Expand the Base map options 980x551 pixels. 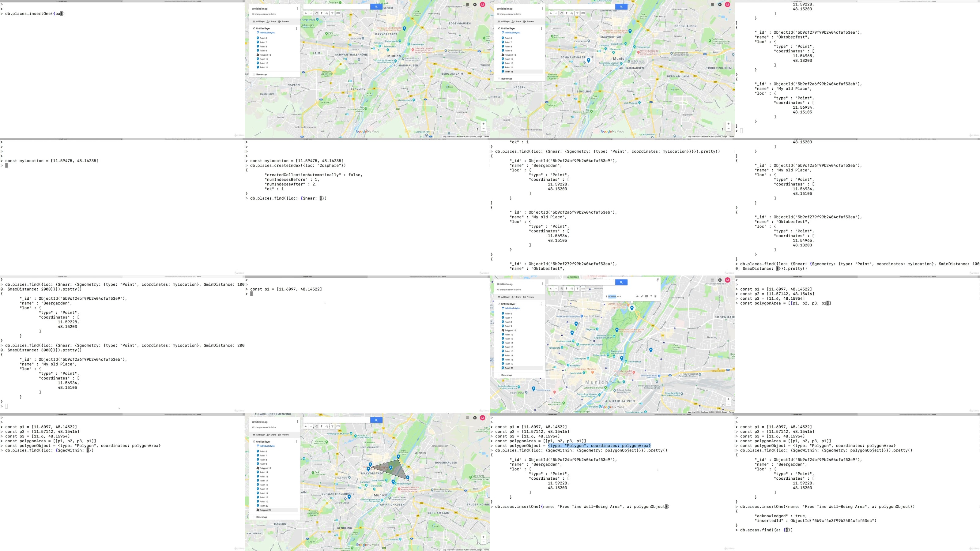tap(254, 74)
